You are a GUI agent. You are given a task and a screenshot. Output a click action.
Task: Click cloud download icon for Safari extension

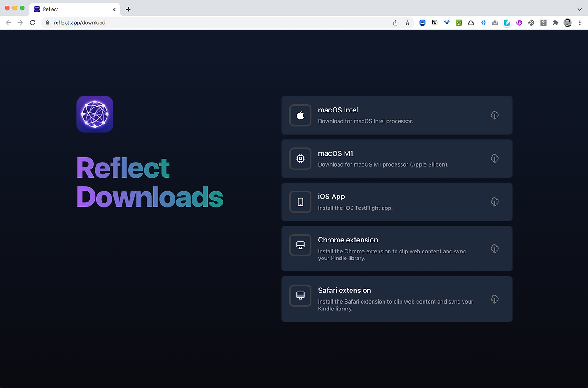(x=494, y=299)
